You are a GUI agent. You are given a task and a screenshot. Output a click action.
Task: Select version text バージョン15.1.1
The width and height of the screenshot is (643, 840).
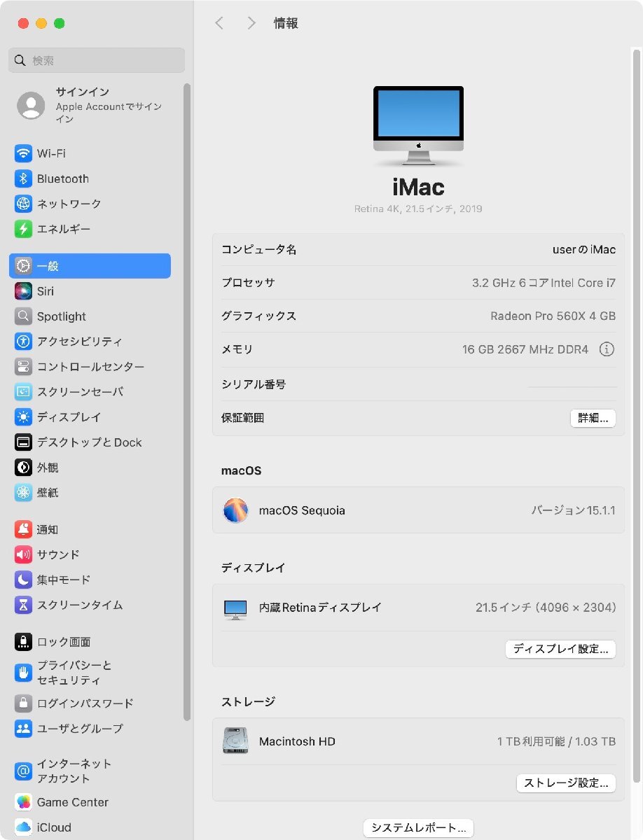[573, 510]
